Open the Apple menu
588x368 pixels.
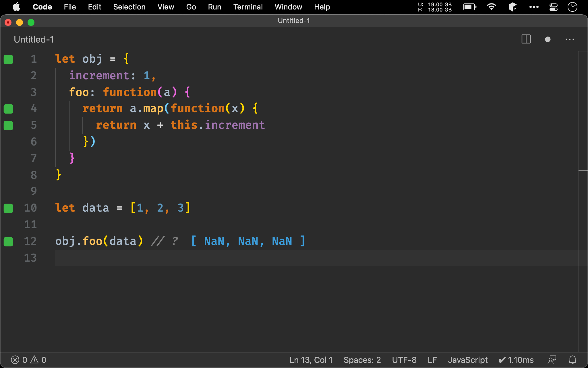point(16,7)
